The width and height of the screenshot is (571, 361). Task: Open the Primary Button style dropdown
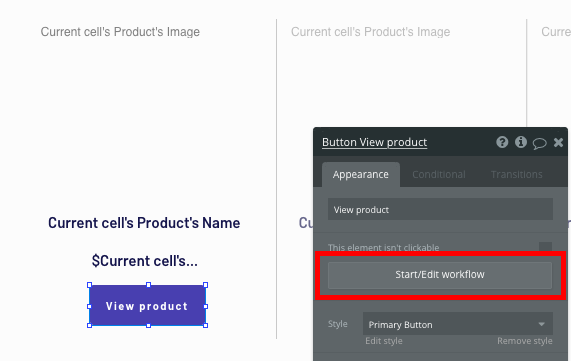pos(458,324)
